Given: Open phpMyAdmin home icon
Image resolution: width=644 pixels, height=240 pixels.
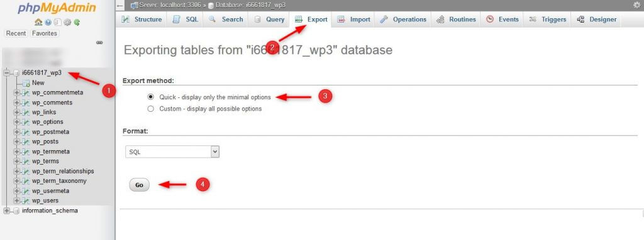Looking at the screenshot, I should click(38, 22).
